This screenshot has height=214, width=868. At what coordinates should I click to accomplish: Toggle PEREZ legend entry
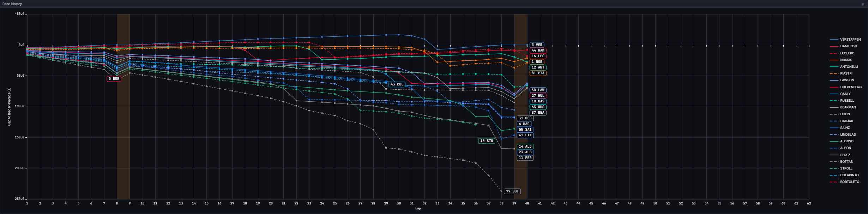coord(840,155)
